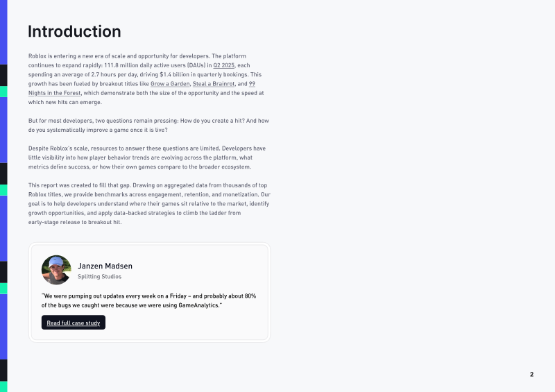The height and width of the screenshot is (392, 555).
Task: Click the Introduction heading
Action: pos(74,31)
